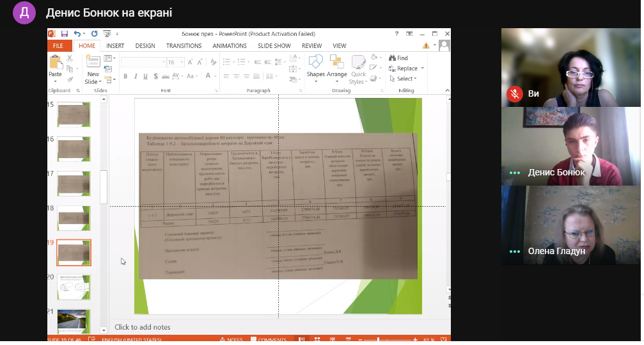Toggle Bold formatting
The image size is (644, 345).
click(x=125, y=76)
